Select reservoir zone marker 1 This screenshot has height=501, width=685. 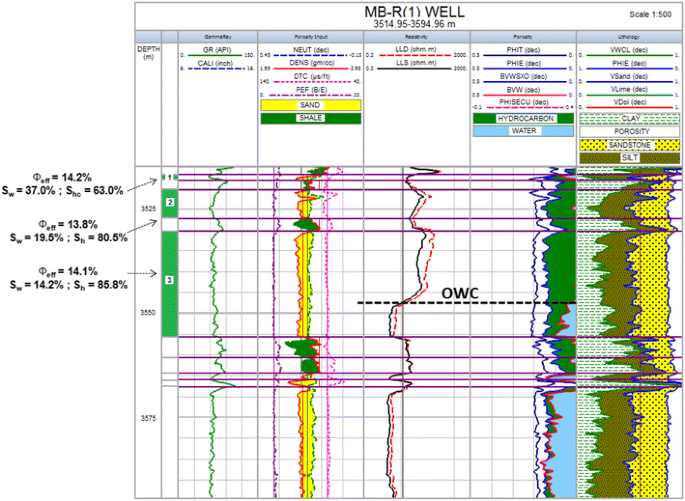pyautogui.click(x=170, y=177)
